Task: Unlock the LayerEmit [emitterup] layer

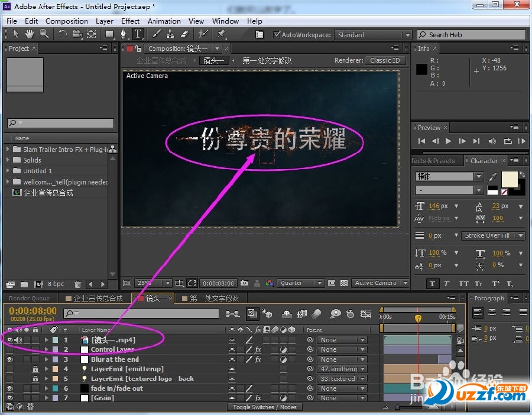Action: (35, 369)
